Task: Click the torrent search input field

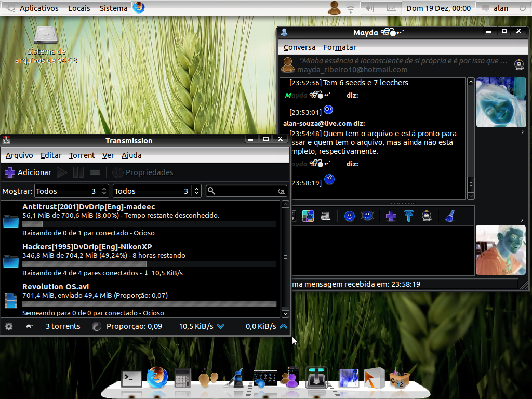Action: (247, 191)
